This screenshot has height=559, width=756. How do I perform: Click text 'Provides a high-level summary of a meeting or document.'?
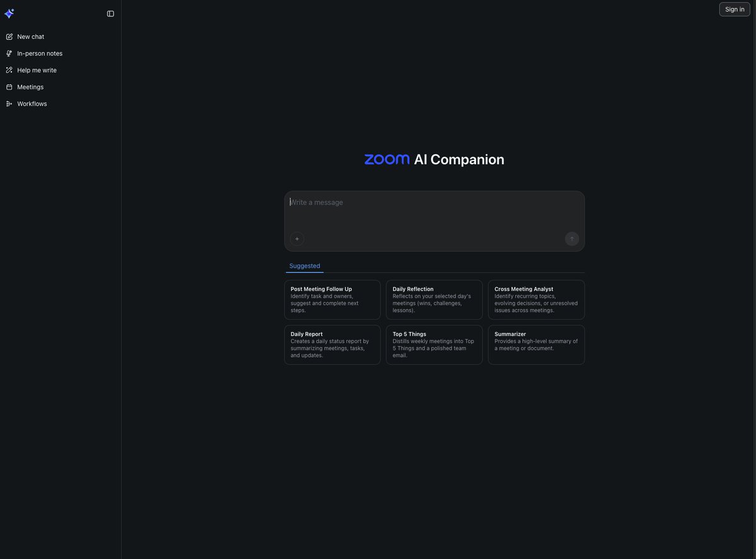[x=536, y=345]
